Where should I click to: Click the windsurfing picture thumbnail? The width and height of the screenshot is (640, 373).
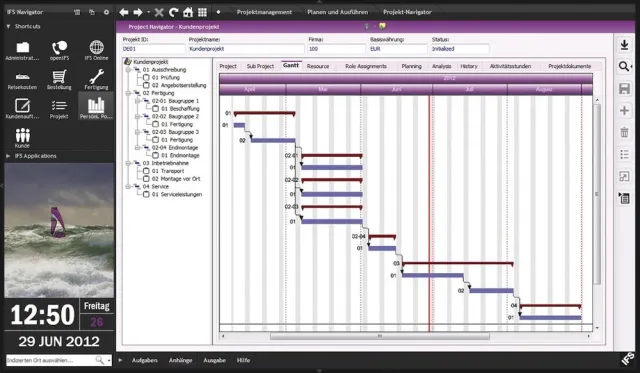[59, 230]
